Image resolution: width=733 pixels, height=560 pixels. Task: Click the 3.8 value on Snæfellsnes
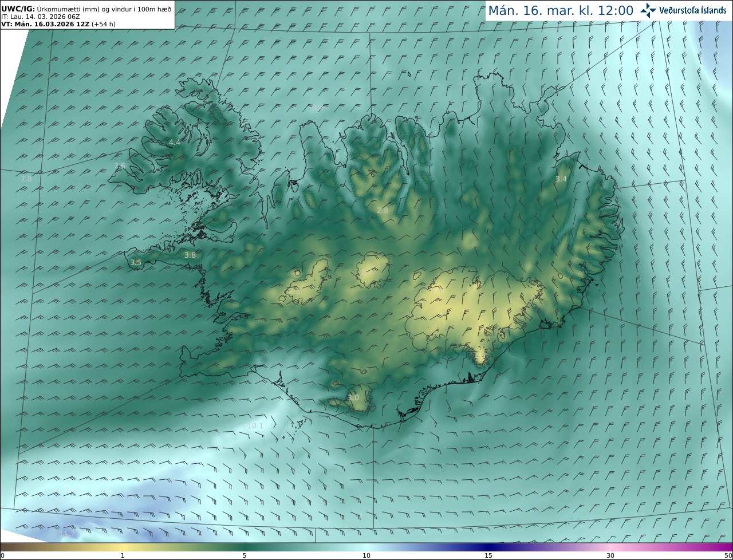click(190, 255)
